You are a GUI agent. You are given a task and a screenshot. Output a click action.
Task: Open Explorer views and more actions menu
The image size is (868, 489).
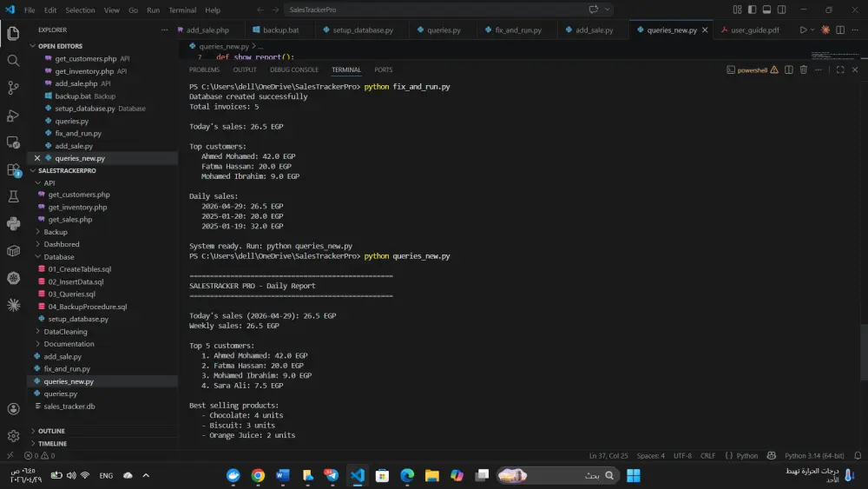tap(164, 30)
